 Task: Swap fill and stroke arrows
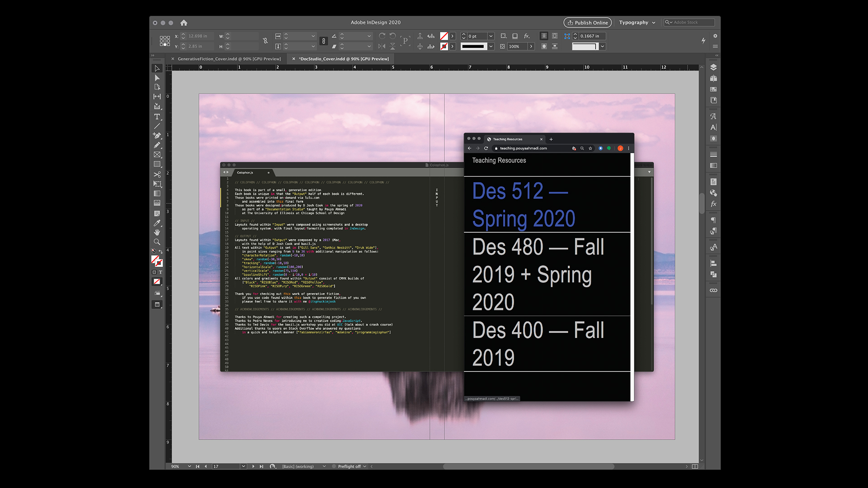point(160,252)
